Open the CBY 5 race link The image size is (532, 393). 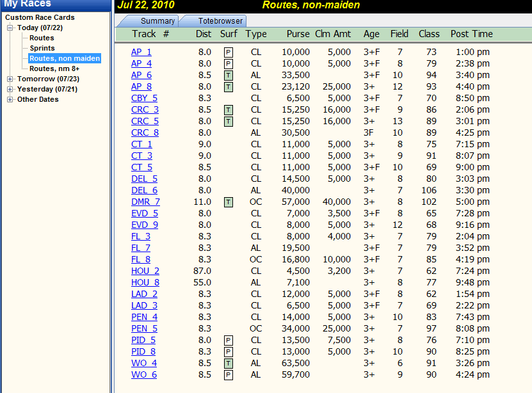[145, 99]
